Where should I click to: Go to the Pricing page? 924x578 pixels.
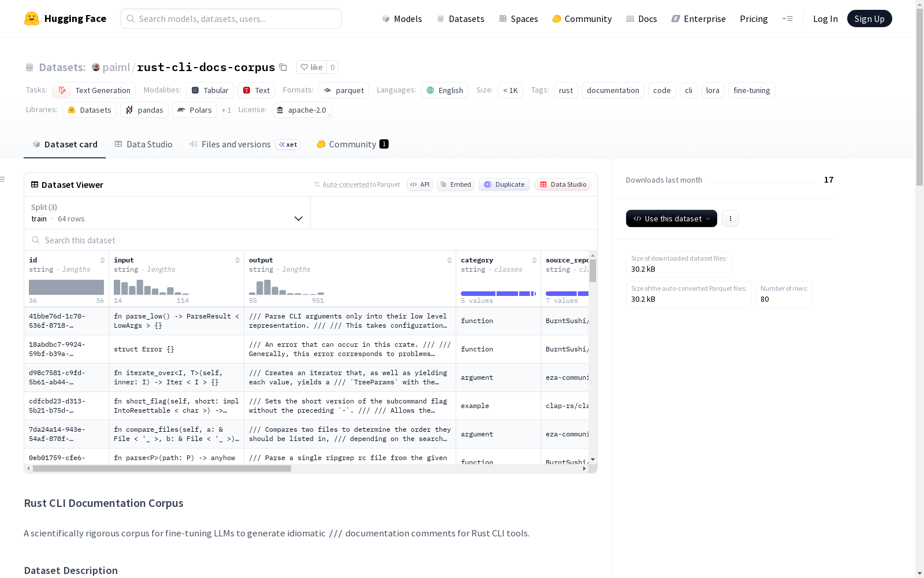(x=754, y=18)
